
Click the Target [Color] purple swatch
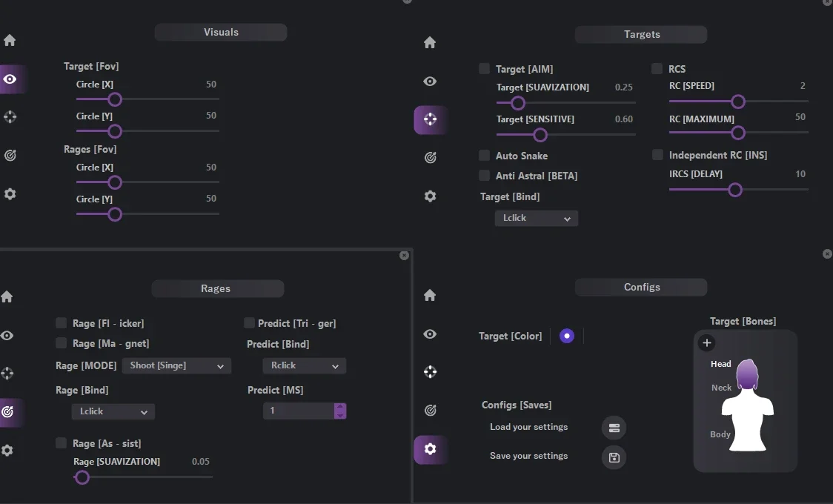[567, 336]
